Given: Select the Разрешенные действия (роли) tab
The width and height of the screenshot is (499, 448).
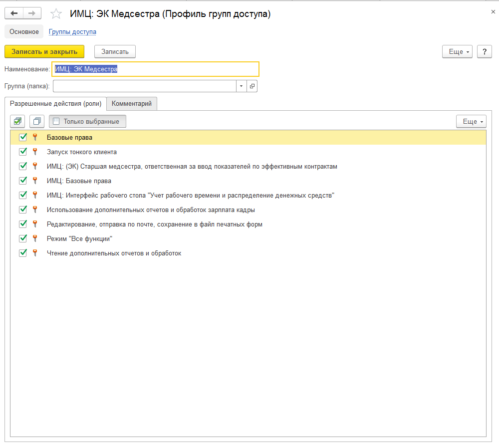Looking at the screenshot, I should (56, 104).
